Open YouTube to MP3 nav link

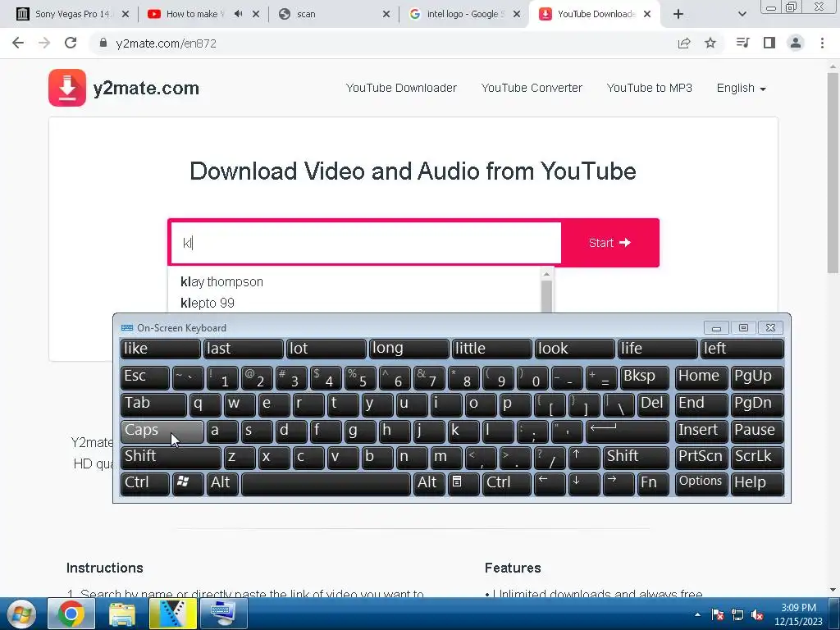650,88
